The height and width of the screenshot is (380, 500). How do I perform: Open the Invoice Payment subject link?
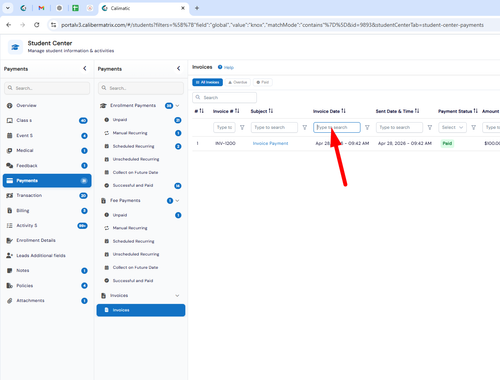[270, 143]
